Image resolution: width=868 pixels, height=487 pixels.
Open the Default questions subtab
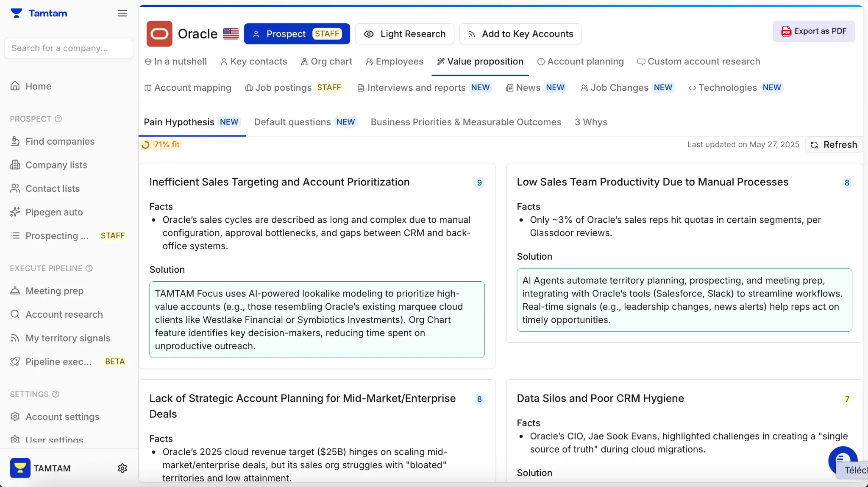(305, 122)
